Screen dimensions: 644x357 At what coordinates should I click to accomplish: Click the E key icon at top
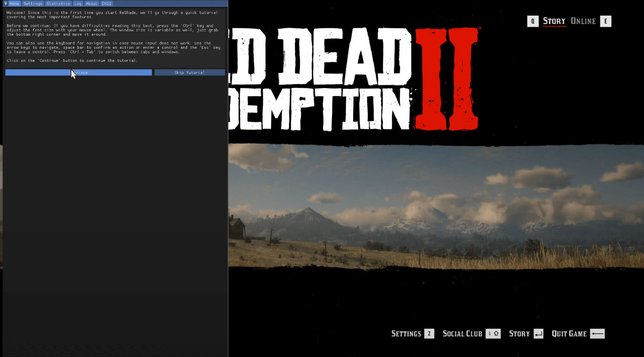[x=606, y=21]
